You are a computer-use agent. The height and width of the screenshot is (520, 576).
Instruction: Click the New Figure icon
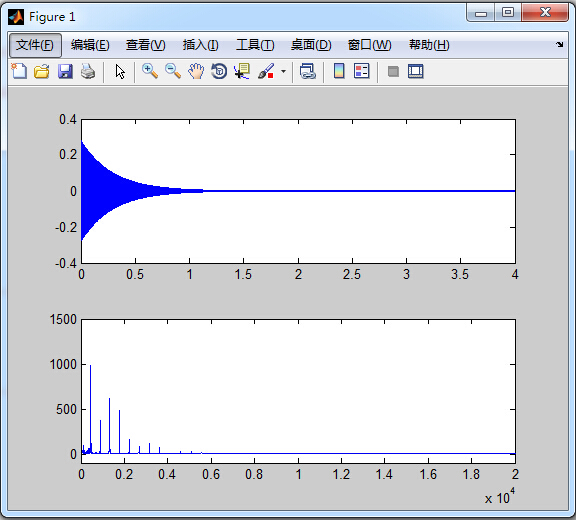(19, 71)
